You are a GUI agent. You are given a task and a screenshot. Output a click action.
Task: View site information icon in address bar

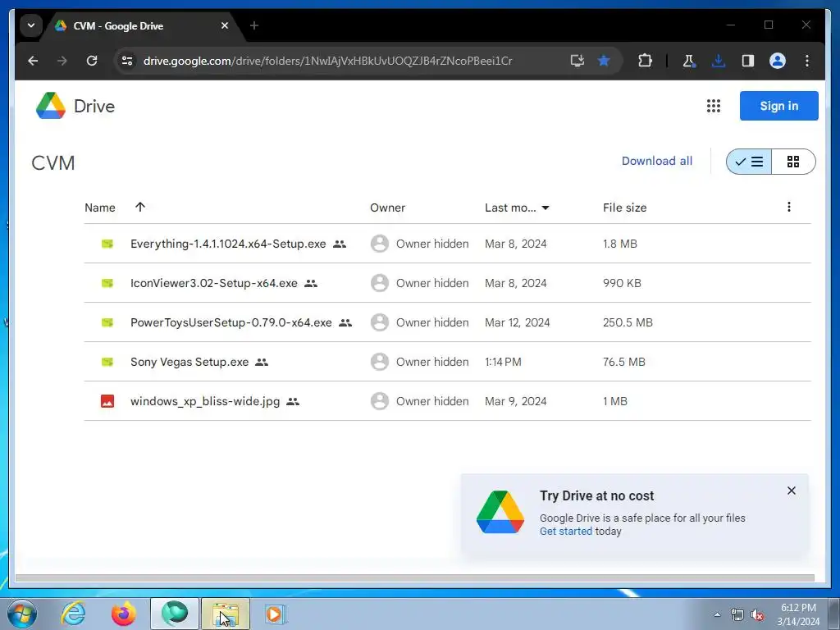pos(127,61)
